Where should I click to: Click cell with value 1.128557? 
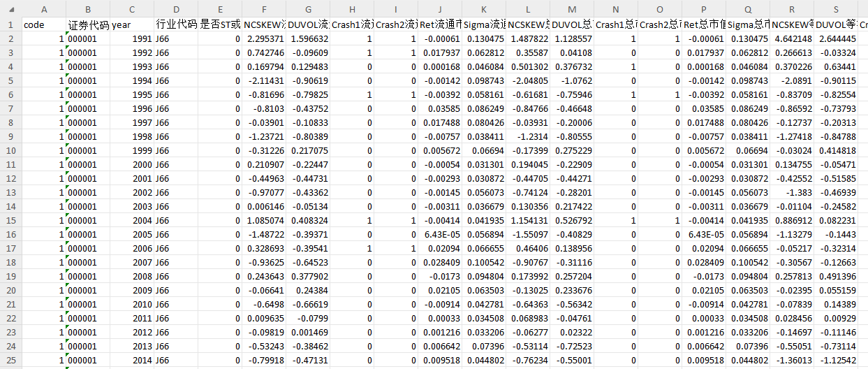572,38
